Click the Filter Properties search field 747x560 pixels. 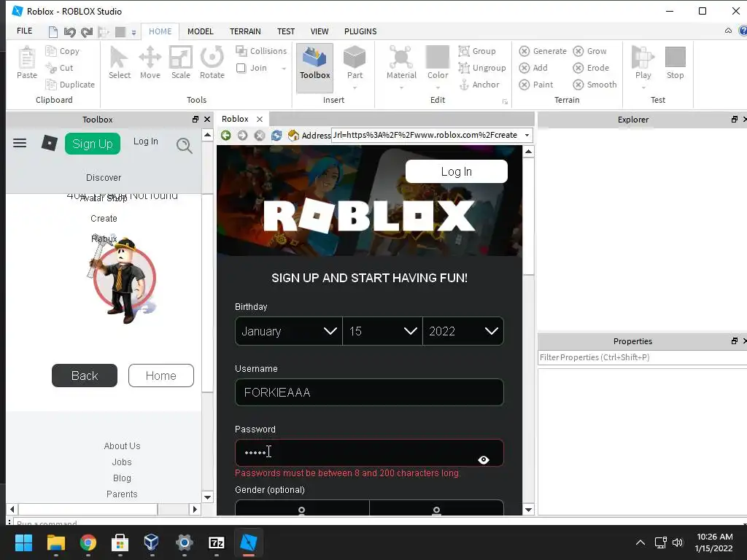pyautogui.click(x=642, y=357)
